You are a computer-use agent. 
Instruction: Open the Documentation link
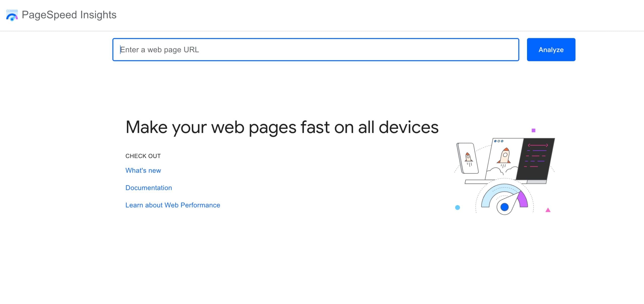click(149, 188)
